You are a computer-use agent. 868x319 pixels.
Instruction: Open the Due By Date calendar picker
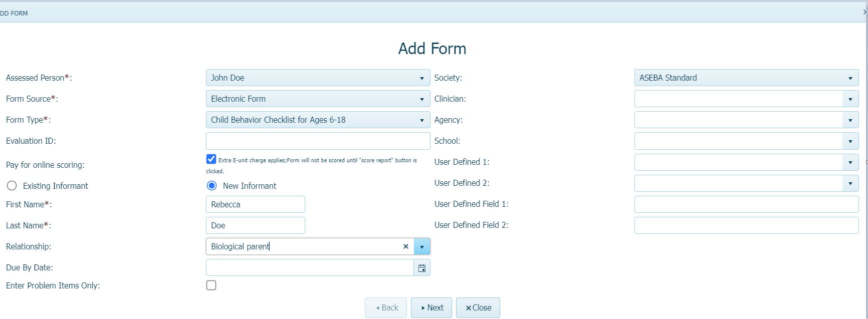[421, 268]
